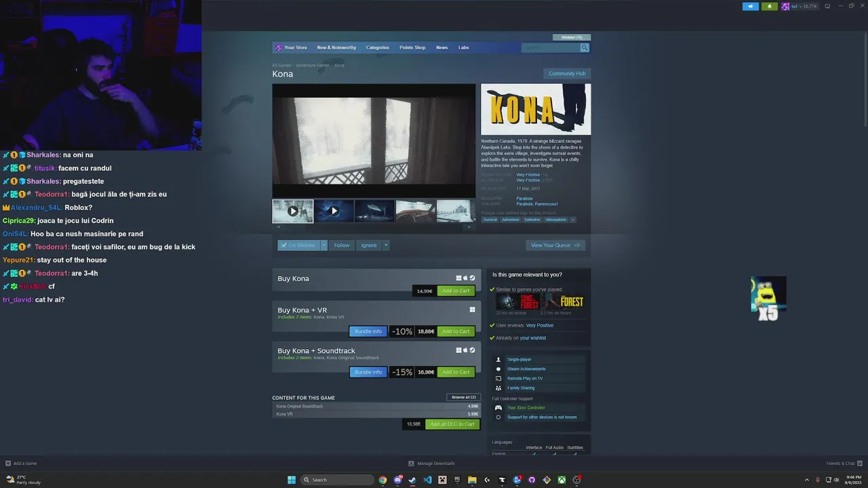Play the Kona trailer video
Image resolution: width=868 pixels, height=488 pixels.
374,141
